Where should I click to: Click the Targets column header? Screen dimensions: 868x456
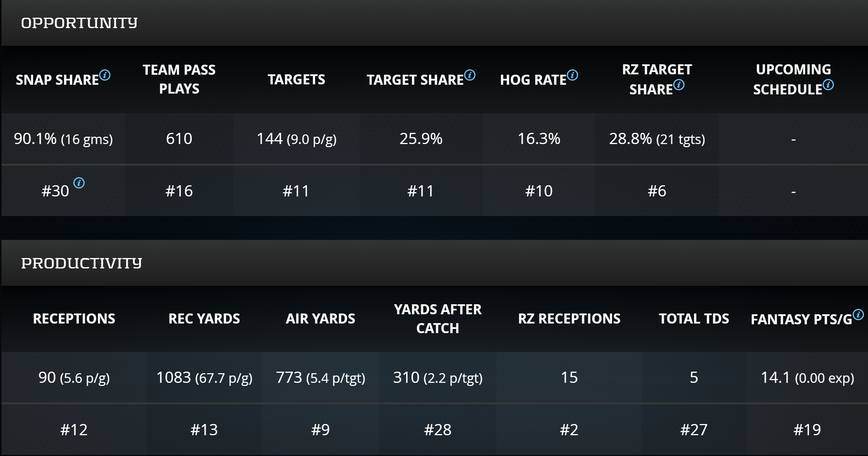pos(296,80)
